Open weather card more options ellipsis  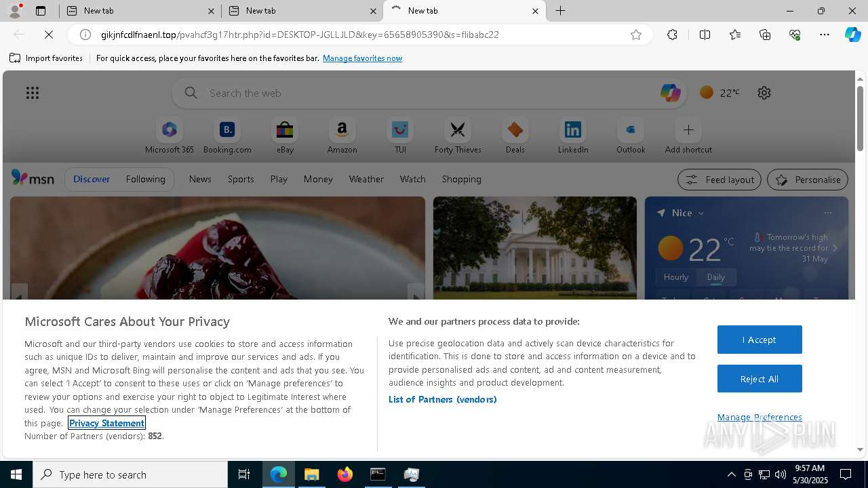coord(827,213)
